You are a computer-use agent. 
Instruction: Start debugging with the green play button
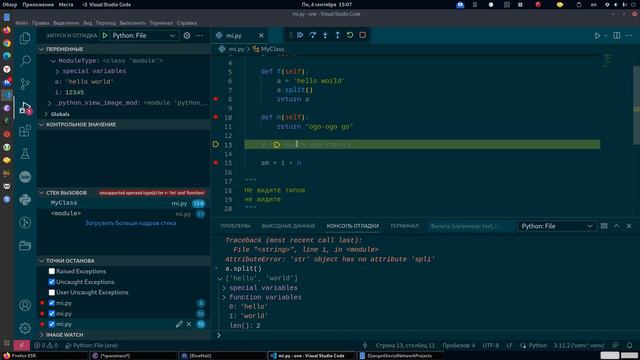click(x=105, y=36)
